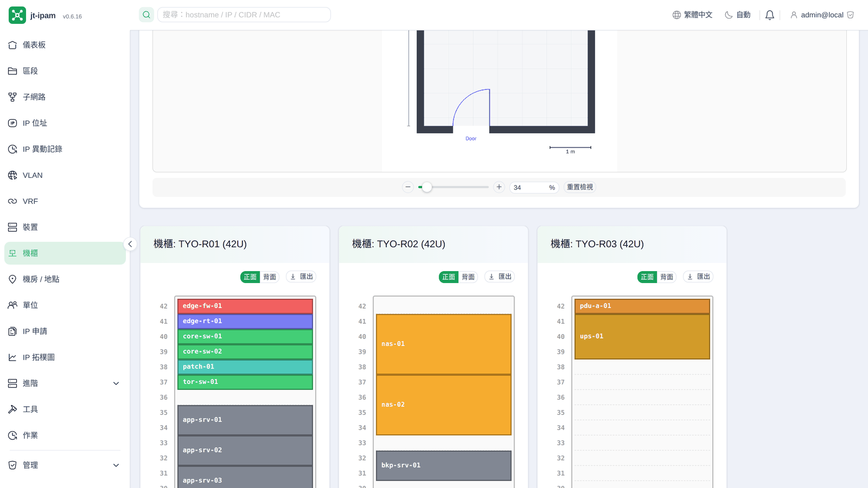This screenshot has height=488, width=868.
Task: Show back view of TYO-R02
Action: [x=468, y=277]
